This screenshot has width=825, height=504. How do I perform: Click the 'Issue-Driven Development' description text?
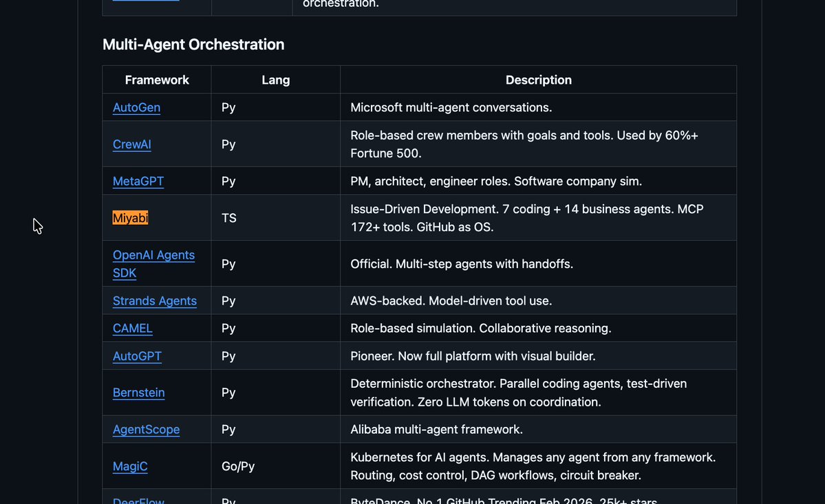tap(526, 217)
